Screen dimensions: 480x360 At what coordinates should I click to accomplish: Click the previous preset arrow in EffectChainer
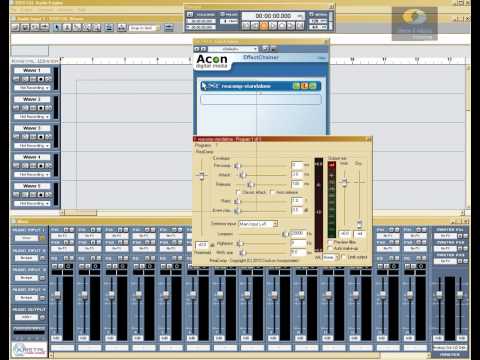pyautogui.click(x=197, y=49)
